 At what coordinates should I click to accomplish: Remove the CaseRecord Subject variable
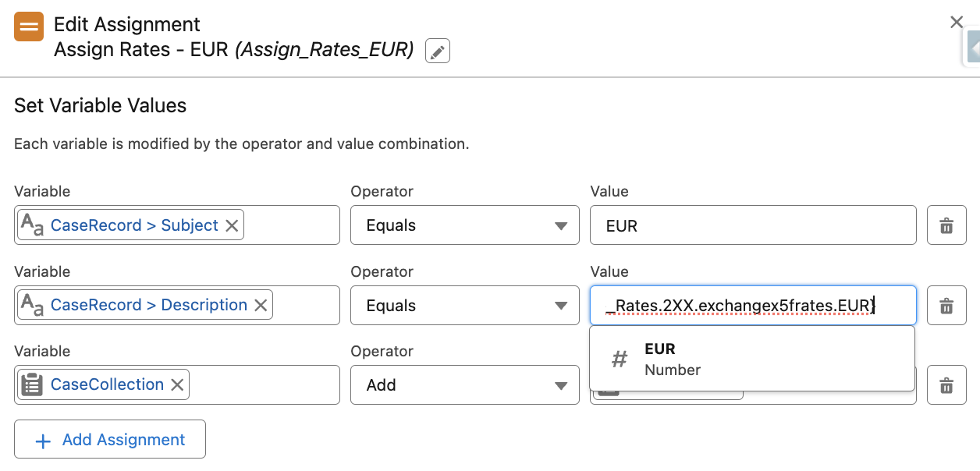231,225
